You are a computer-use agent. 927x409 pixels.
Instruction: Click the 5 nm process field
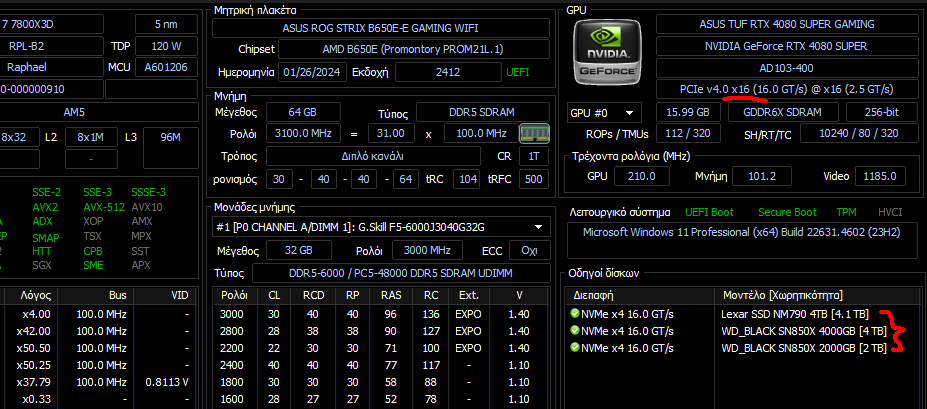(x=166, y=24)
